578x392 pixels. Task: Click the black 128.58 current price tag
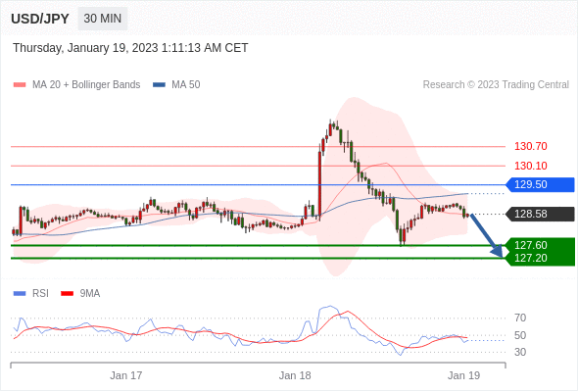[540, 214]
